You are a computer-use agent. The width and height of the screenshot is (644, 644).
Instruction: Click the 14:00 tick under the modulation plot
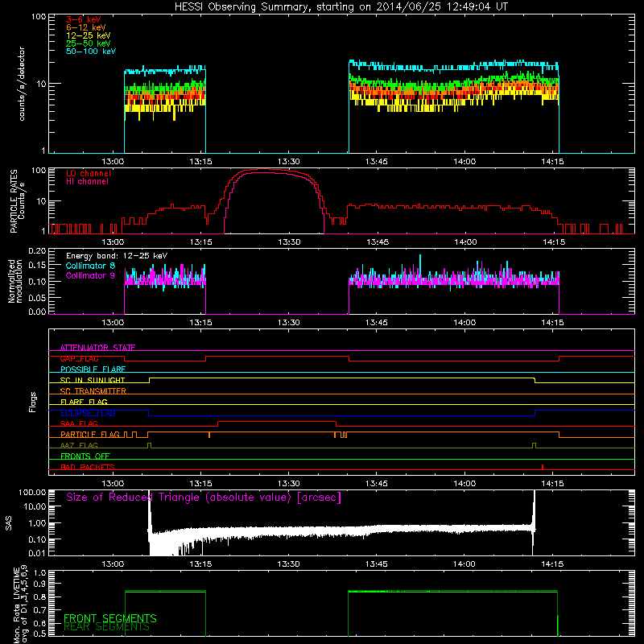tap(464, 323)
